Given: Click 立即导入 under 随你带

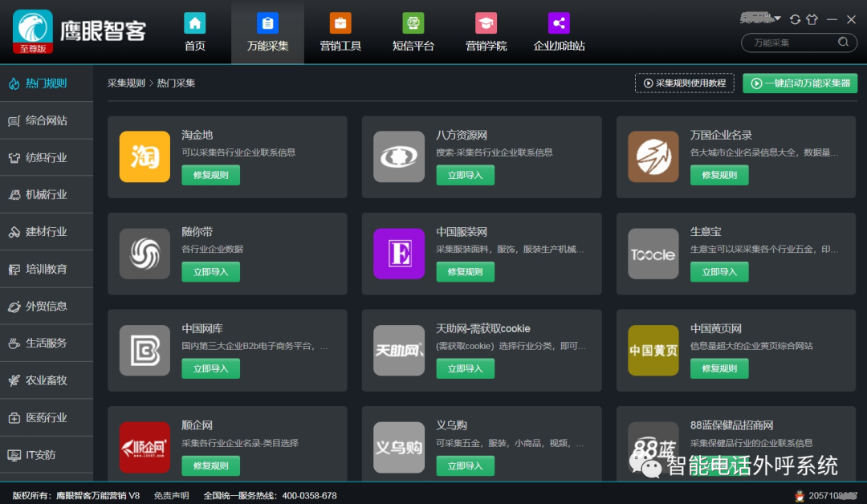Looking at the screenshot, I should pyautogui.click(x=210, y=272).
